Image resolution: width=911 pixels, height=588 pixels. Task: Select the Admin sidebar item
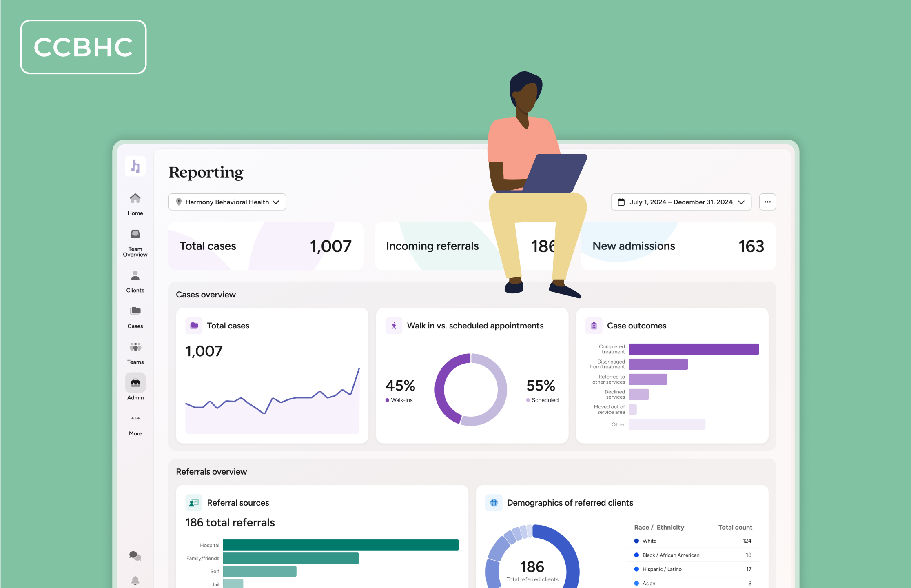(135, 387)
